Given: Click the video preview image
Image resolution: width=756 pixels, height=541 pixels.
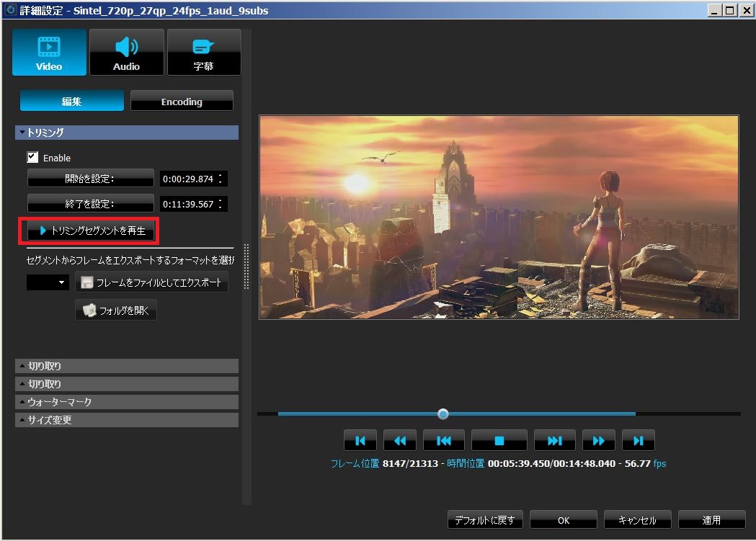Looking at the screenshot, I should pyautogui.click(x=499, y=218).
